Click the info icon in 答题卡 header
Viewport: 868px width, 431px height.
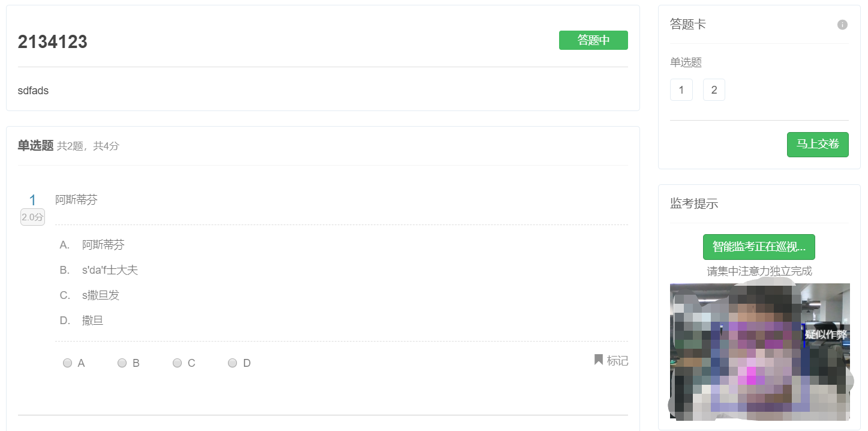pyautogui.click(x=842, y=25)
